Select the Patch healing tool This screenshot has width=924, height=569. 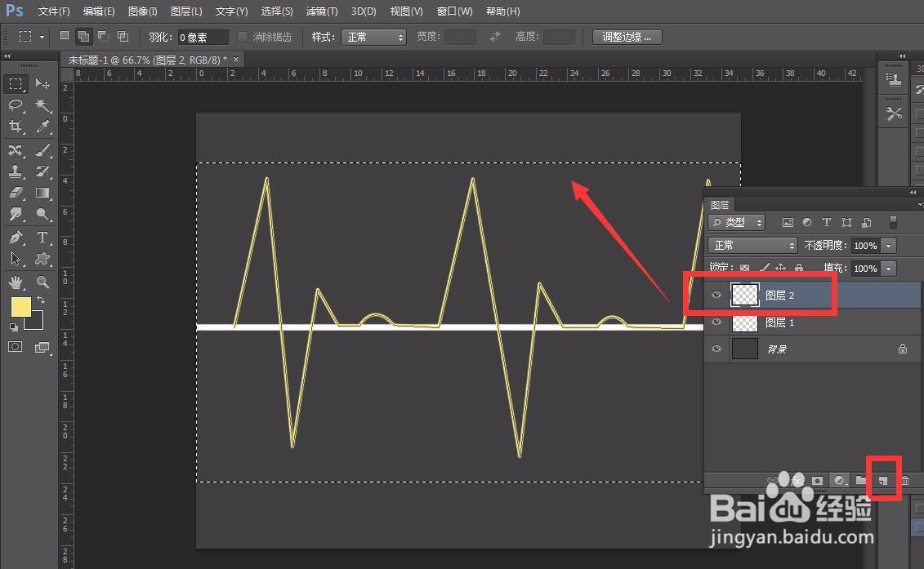pyautogui.click(x=16, y=151)
